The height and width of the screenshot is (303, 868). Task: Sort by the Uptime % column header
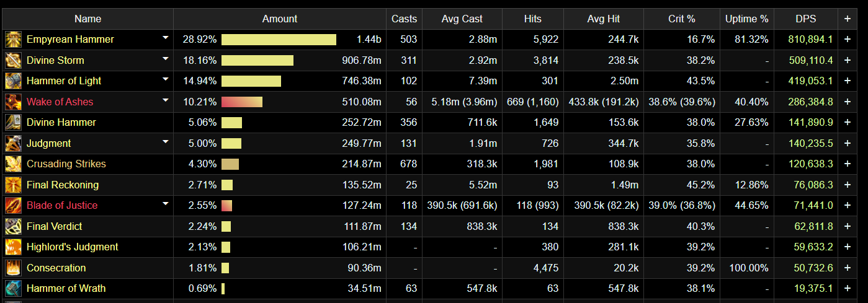[x=747, y=19]
